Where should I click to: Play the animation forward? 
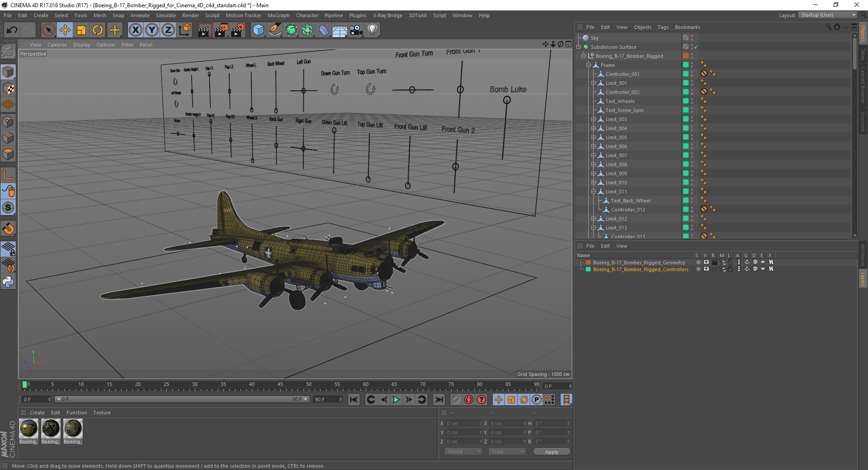[396, 399]
